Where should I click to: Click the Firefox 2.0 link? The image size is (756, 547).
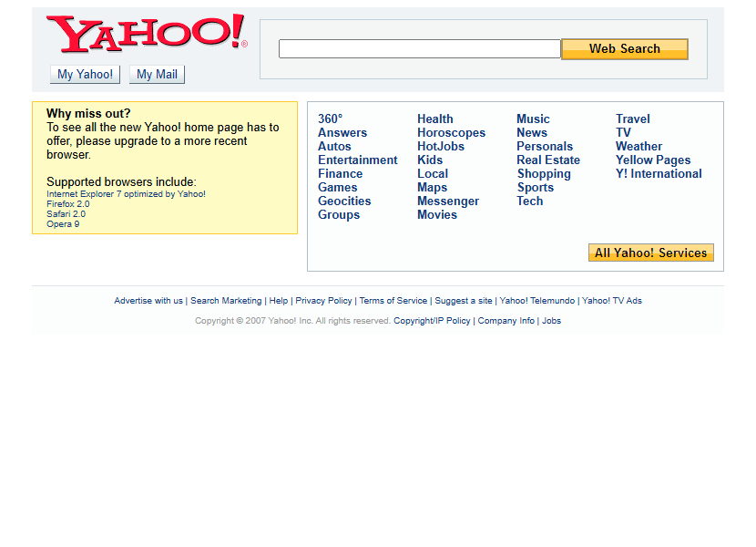[68, 204]
